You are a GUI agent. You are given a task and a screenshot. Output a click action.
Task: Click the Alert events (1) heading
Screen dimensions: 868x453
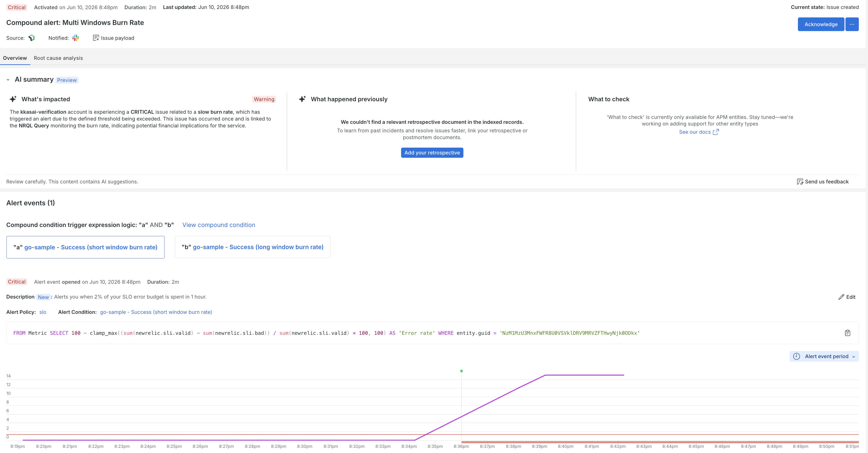(30, 203)
